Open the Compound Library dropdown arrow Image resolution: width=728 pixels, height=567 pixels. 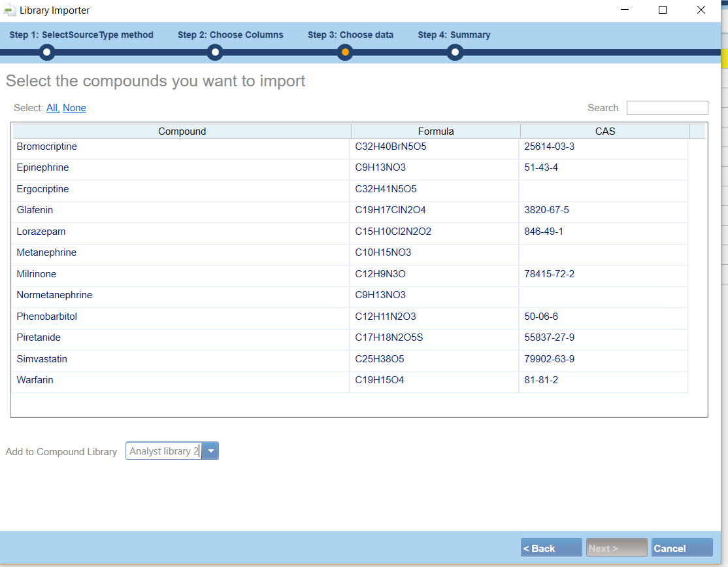point(210,451)
